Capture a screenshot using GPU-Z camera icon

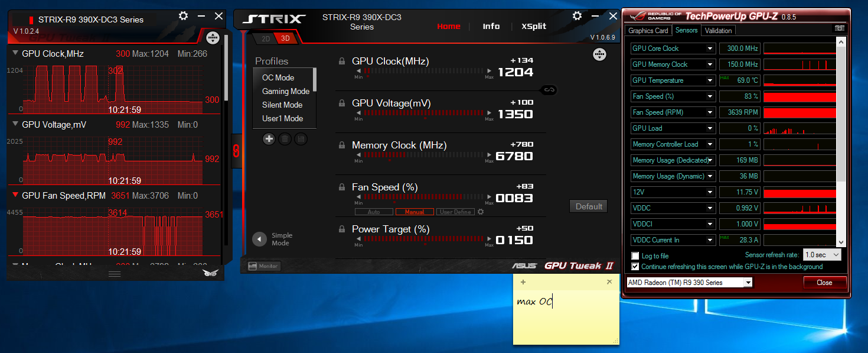pos(840,28)
